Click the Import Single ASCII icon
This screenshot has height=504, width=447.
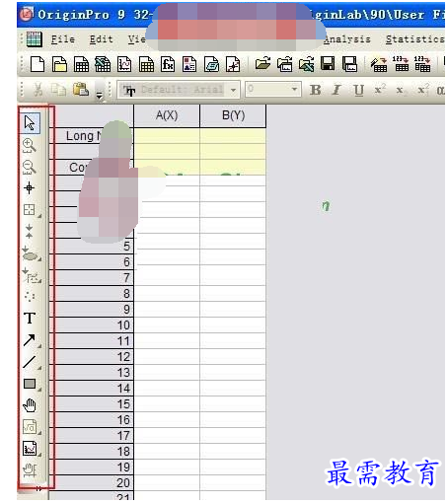[x=401, y=64]
